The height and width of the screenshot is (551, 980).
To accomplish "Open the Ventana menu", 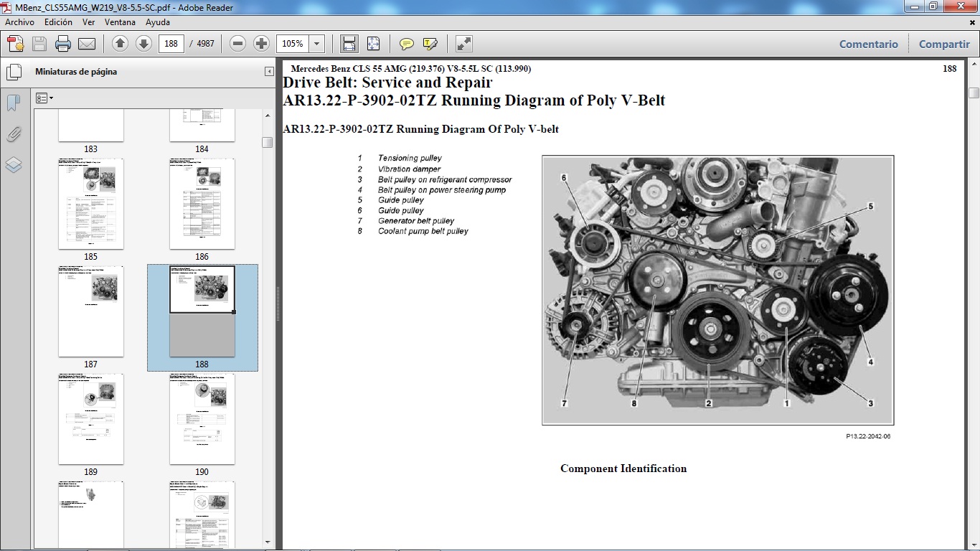I will click(x=121, y=22).
